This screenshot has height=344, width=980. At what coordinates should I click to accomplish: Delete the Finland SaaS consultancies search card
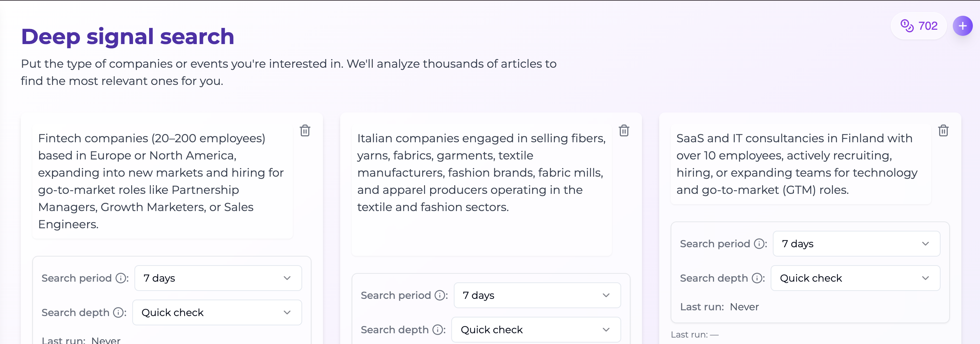(943, 130)
